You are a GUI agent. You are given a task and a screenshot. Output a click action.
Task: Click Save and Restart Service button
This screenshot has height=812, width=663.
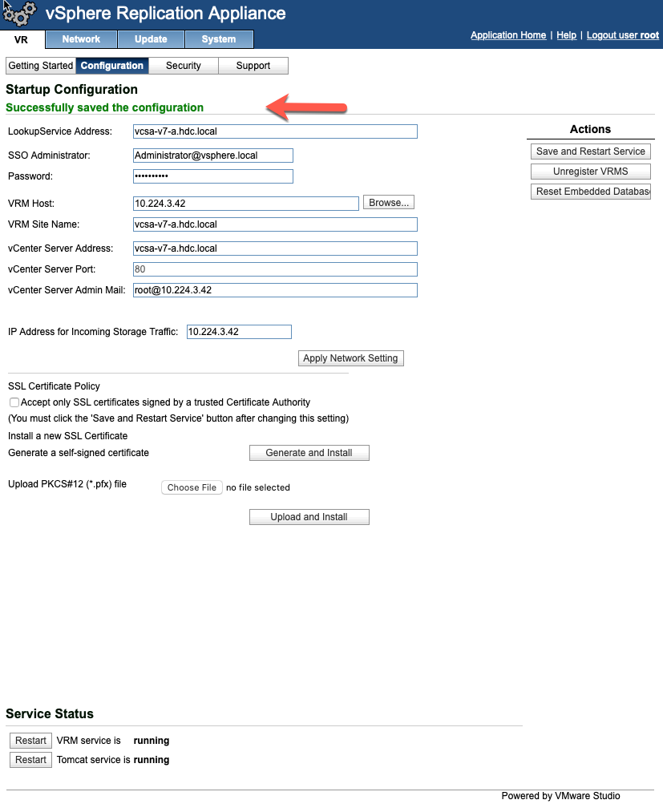591,151
